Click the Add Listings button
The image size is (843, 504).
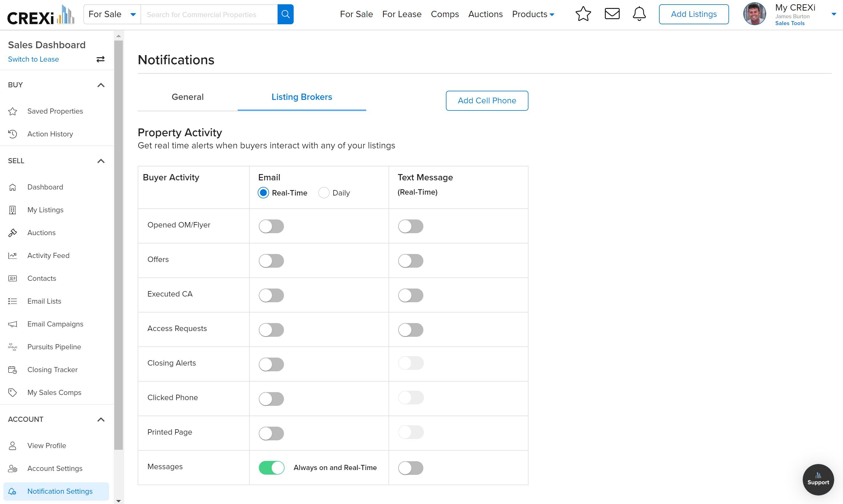(693, 14)
